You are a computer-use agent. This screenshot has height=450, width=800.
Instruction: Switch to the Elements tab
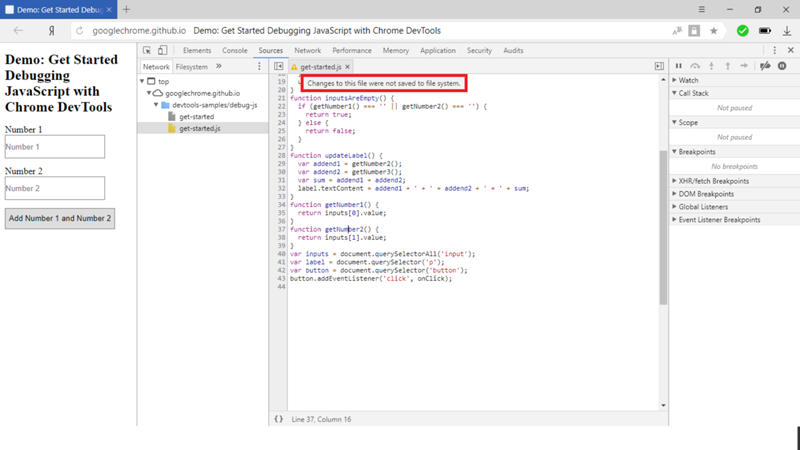pos(197,51)
